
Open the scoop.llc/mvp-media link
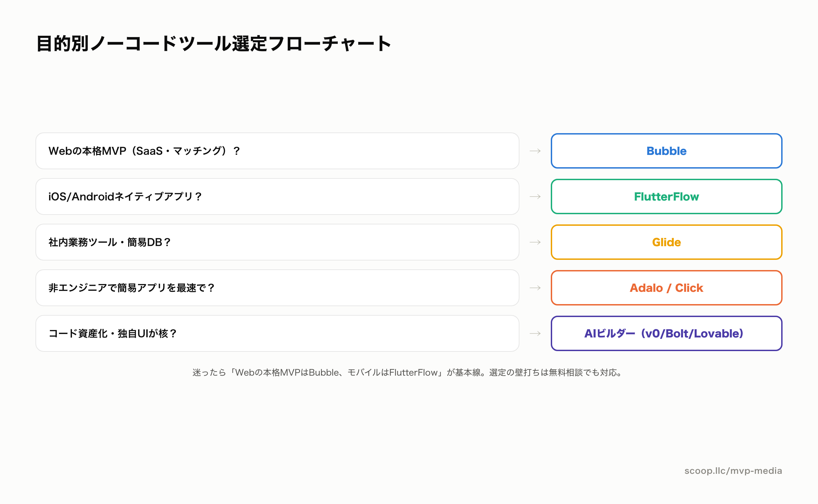pyautogui.click(x=733, y=471)
